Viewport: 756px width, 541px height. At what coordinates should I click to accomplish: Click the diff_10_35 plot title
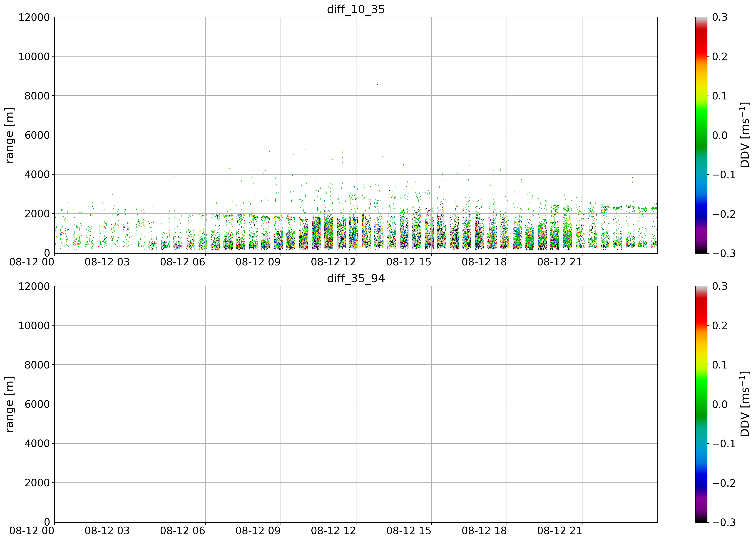pos(356,9)
